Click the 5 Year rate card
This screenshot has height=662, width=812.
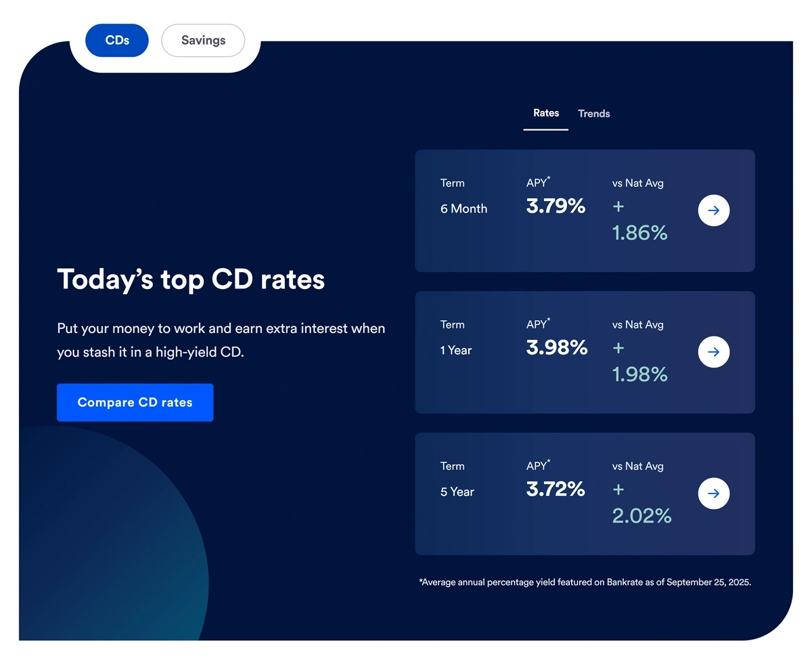(585, 493)
